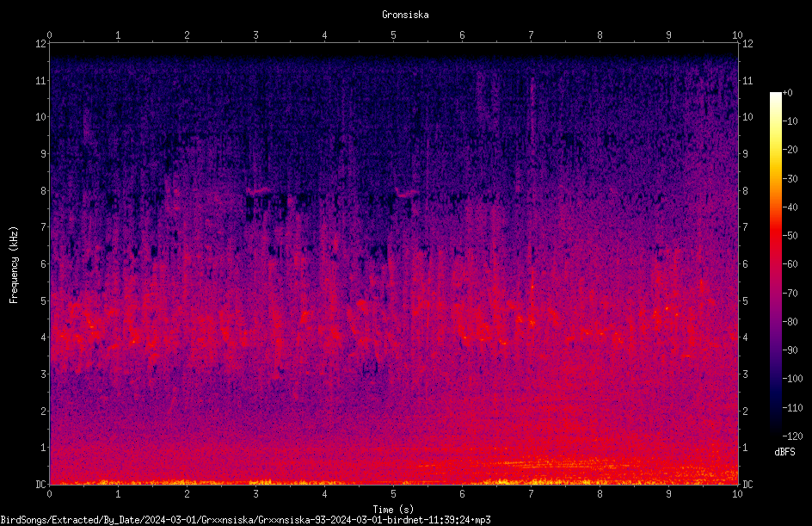Click the Time (s) axis label
The image size is (812, 526).
coord(393,510)
